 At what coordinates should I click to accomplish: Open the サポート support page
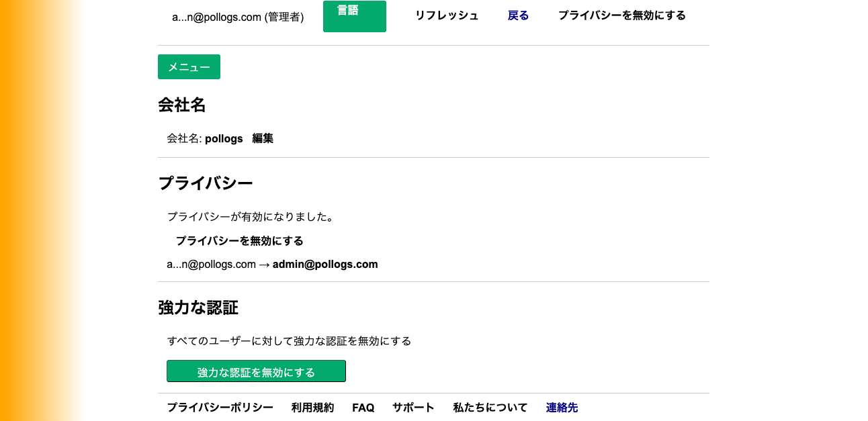pyautogui.click(x=413, y=407)
